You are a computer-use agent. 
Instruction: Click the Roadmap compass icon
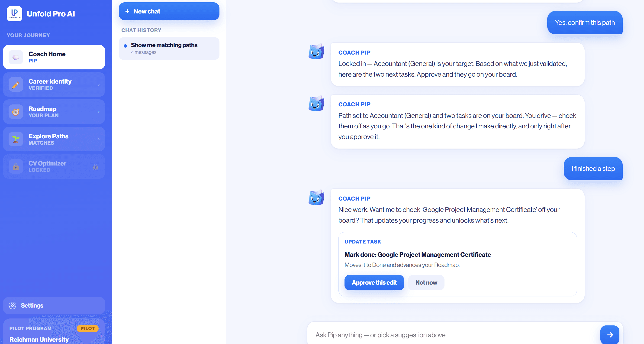(x=16, y=112)
